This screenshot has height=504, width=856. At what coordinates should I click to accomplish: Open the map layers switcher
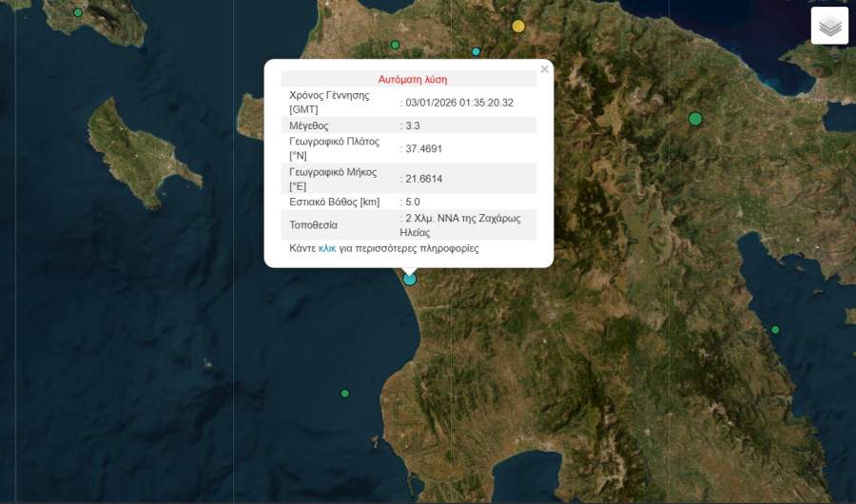[x=829, y=26]
